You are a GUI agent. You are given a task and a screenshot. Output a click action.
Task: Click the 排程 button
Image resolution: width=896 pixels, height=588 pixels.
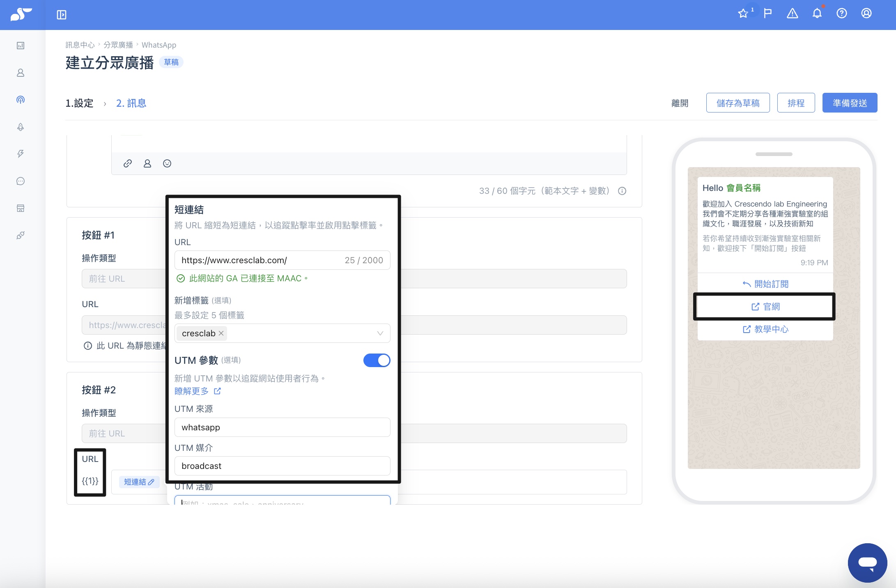(796, 103)
